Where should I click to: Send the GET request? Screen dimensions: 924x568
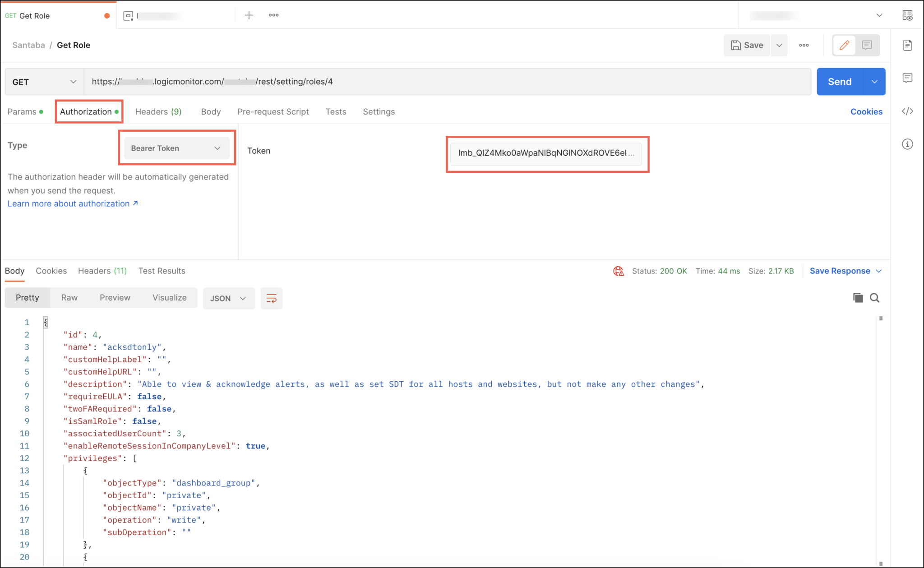(839, 82)
